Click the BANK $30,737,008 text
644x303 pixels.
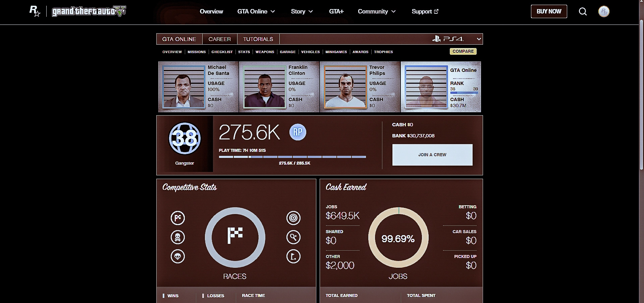pyautogui.click(x=413, y=136)
